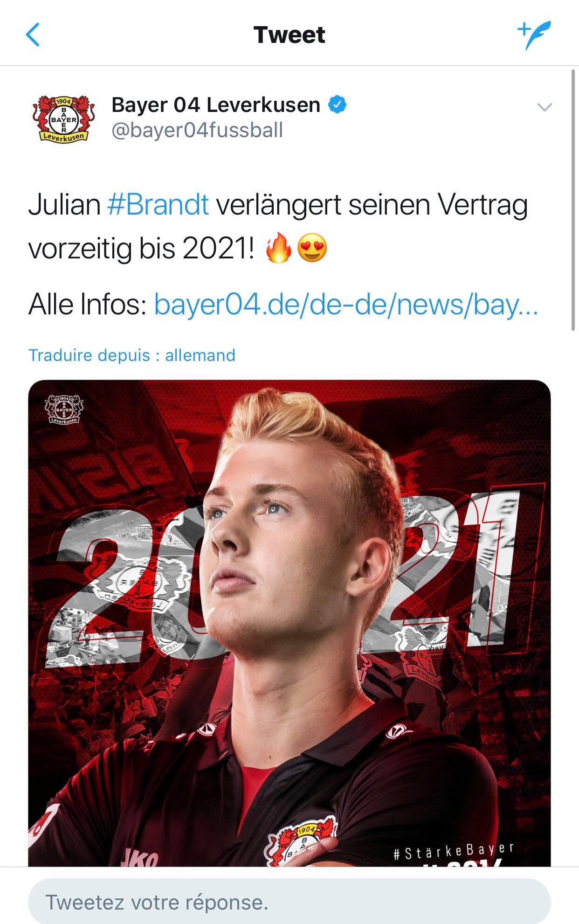This screenshot has height=924, width=579.
Task: Click the Tweetez votre réponse field
Action: coord(289,902)
